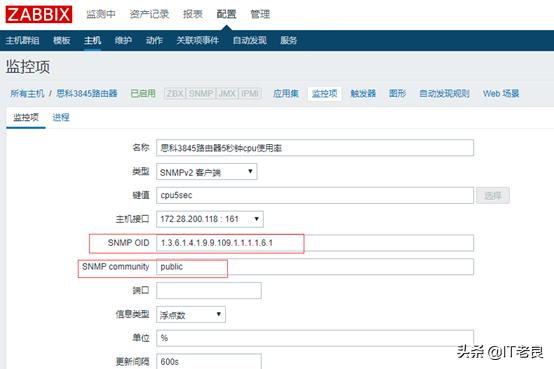Image resolution: width=554 pixels, height=369 pixels.
Task: Open the Web 场景 link
Action: (x=501, y=94)
